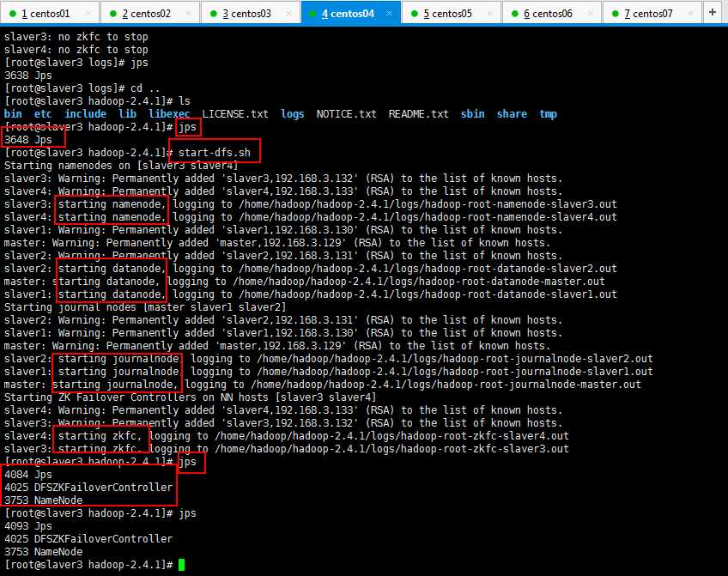Close the centos07 tab with its X
The width and height of the screenshot is (728, 576).
[x=690, y=14]
